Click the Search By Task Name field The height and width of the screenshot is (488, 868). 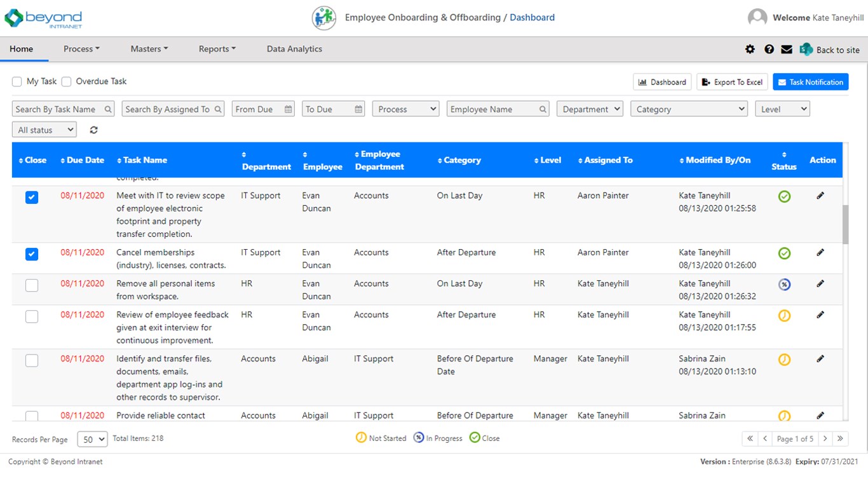[x=63, y=109]
